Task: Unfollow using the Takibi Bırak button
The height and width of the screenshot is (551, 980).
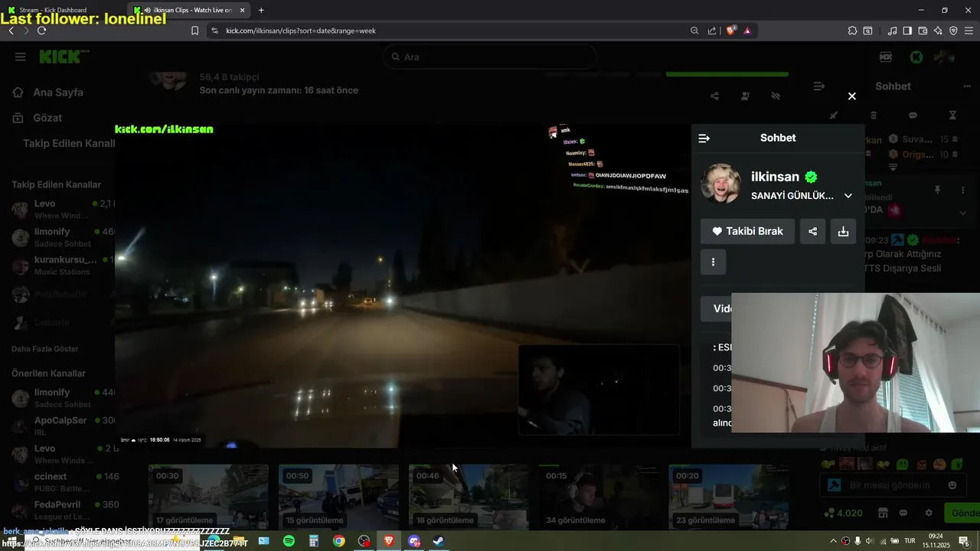Action: pyautogui.click(x=747, y=231)
